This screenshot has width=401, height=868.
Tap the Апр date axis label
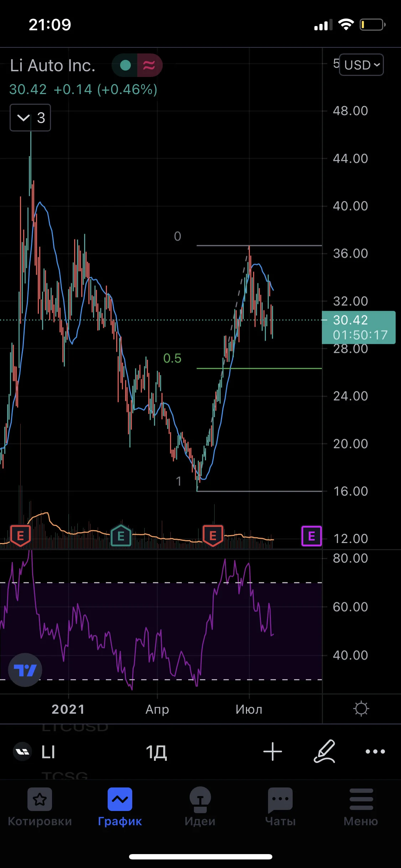click(157, 709)
